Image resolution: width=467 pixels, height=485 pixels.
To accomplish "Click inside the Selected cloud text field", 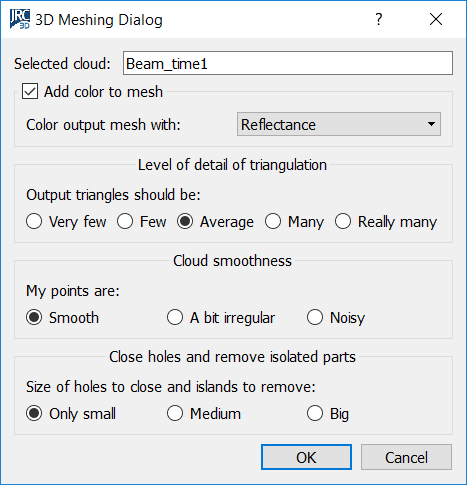I will tap(288, 63).
